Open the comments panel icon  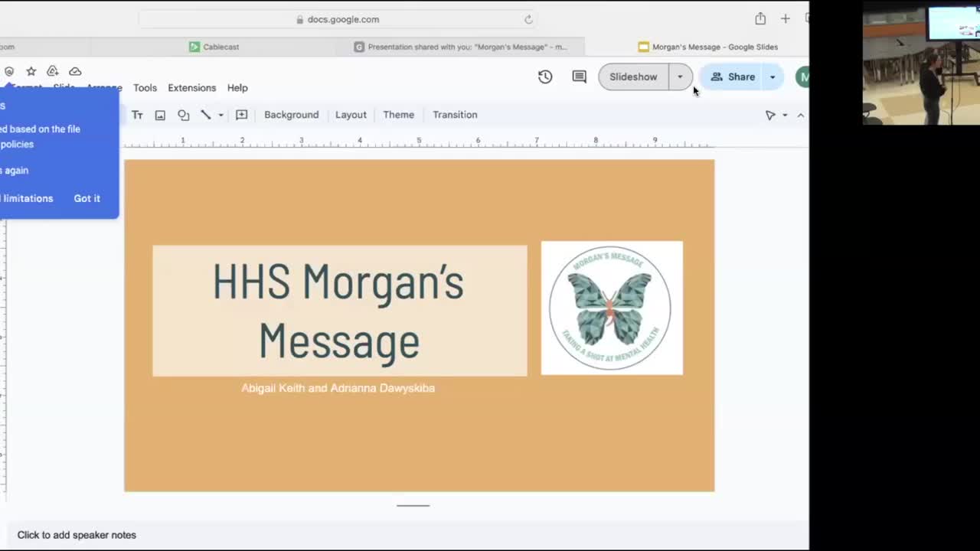pos(580,77)
